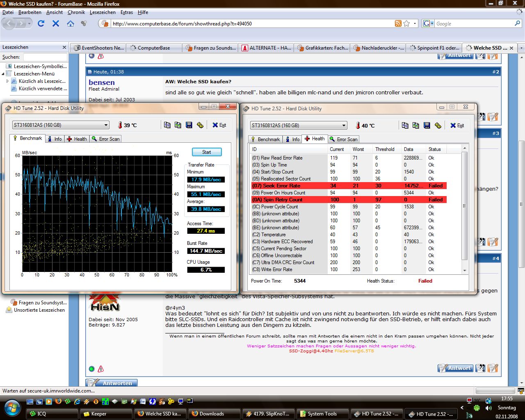Screen dimensions: 525x420
Task: Open Windows Start orb
Action: [x=12, y=408]
